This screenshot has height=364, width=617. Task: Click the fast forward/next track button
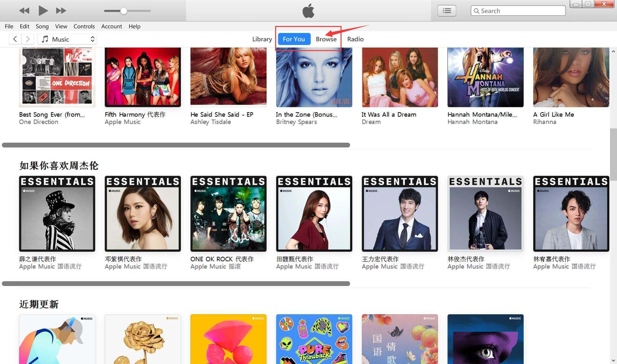pos(61,11)
